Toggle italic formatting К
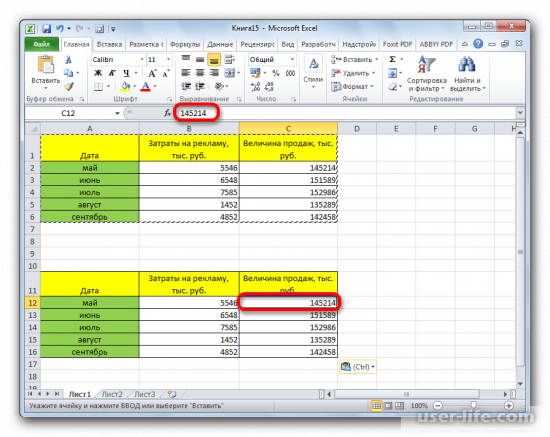550x437 pixels. click(x=112, y=73)
